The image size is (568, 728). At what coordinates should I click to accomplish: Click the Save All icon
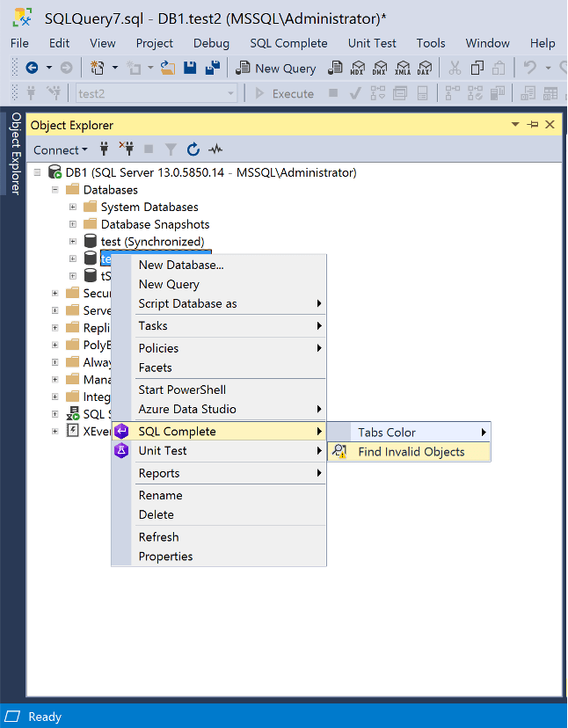(x=213, y=69)
